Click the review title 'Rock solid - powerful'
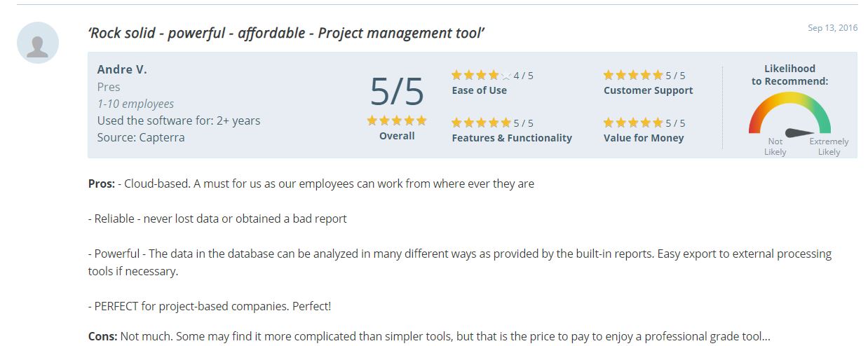Image resolution: width=868 pixels, height=346 pixels. pyautogui.click(x=287, y=33)
